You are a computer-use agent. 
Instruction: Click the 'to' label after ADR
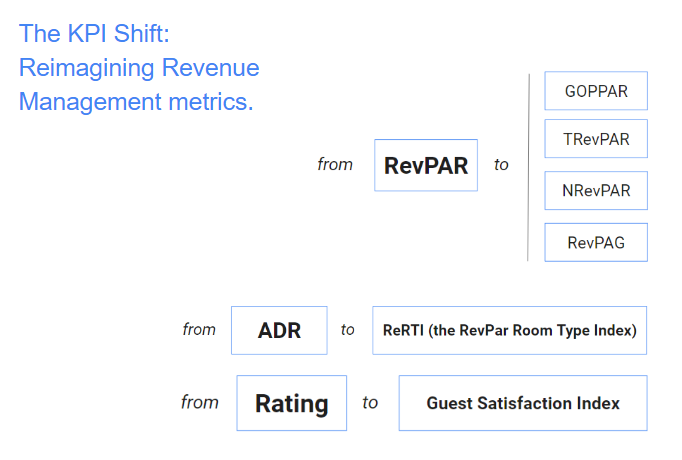[348, 330]
